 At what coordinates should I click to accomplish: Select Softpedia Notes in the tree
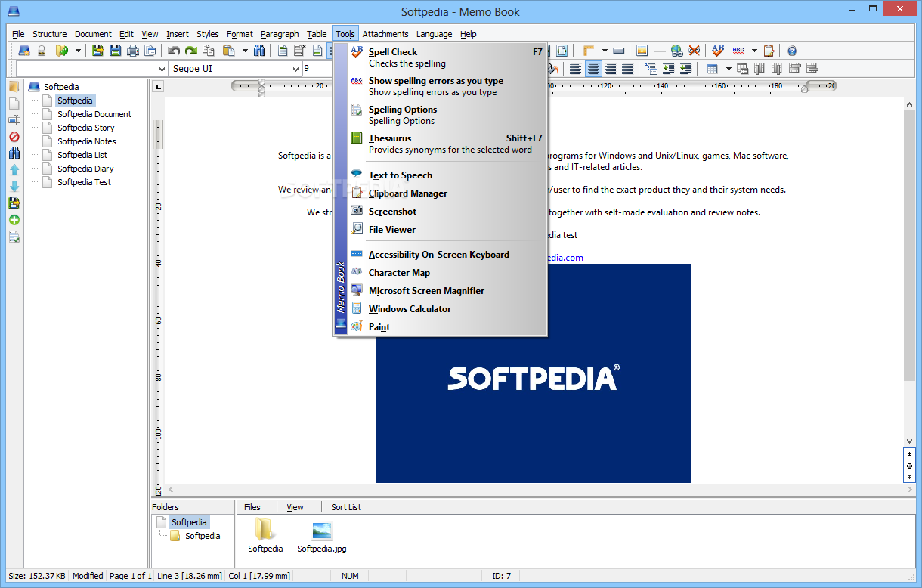point(87,141)
